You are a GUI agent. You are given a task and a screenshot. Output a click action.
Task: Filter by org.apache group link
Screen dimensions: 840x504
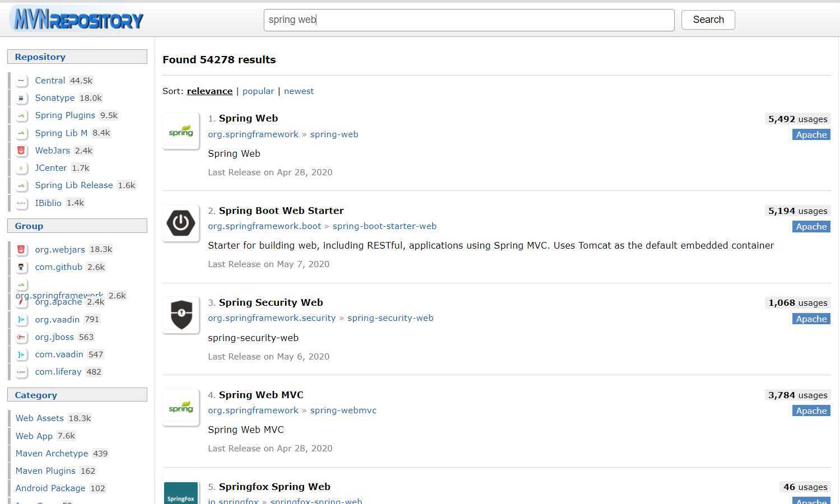pos(58,302)
